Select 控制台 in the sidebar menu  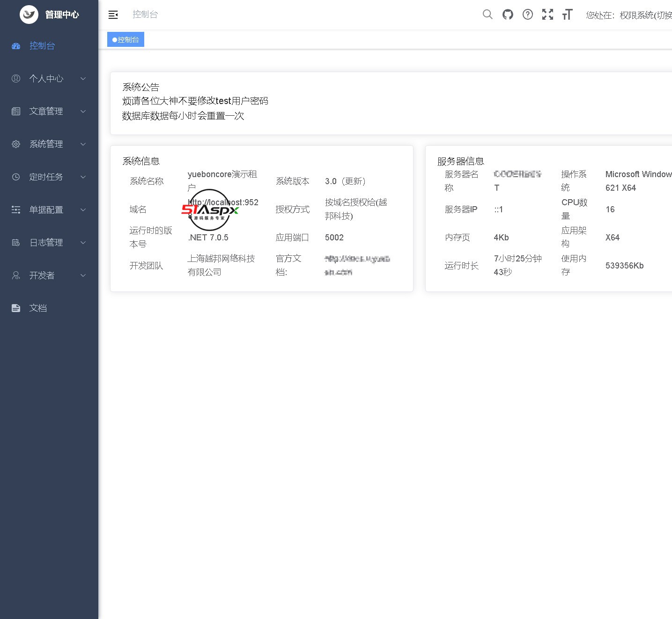[x=49, y=46]
